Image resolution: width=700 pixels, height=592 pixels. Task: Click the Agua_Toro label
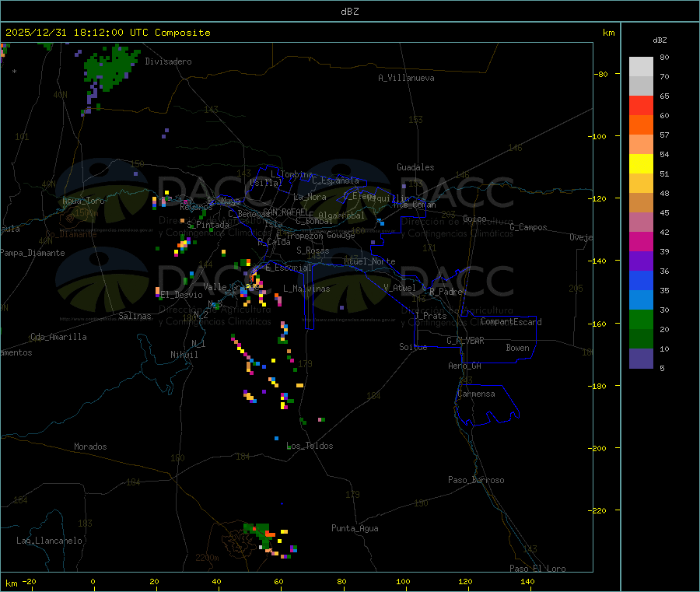(x=83, y=201)
